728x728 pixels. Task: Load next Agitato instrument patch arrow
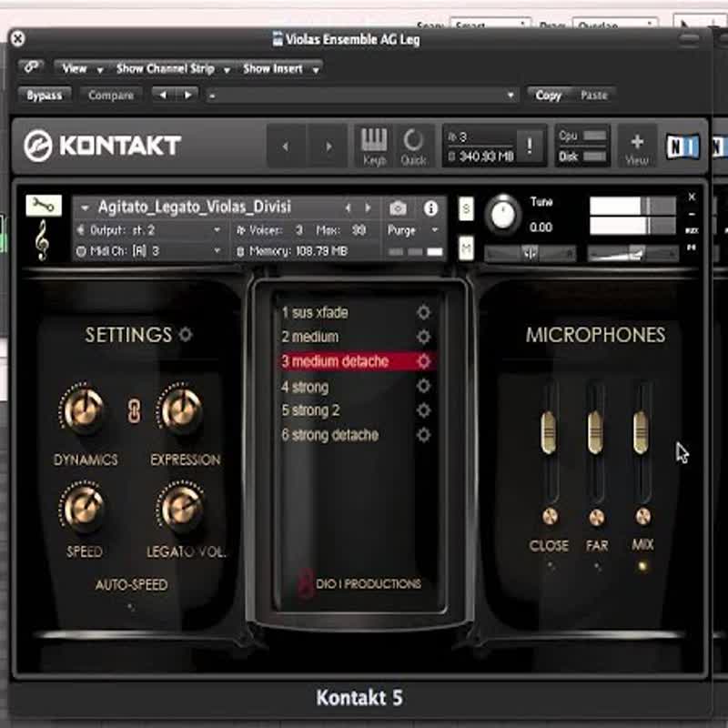coord(368,208)
